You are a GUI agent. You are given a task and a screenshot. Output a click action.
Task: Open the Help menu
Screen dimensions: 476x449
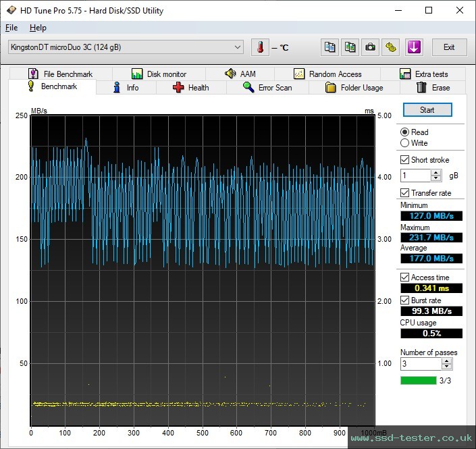coord(38,28)
